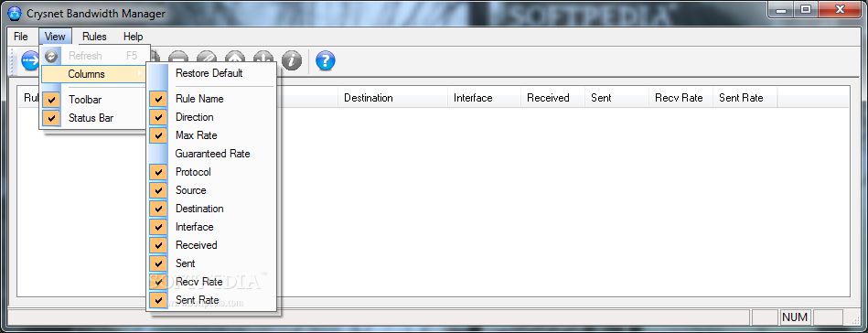Screen dimensions: 868x333
Task: Click the grayed Refresh menu entry
Action: click(x=93, y=56)
